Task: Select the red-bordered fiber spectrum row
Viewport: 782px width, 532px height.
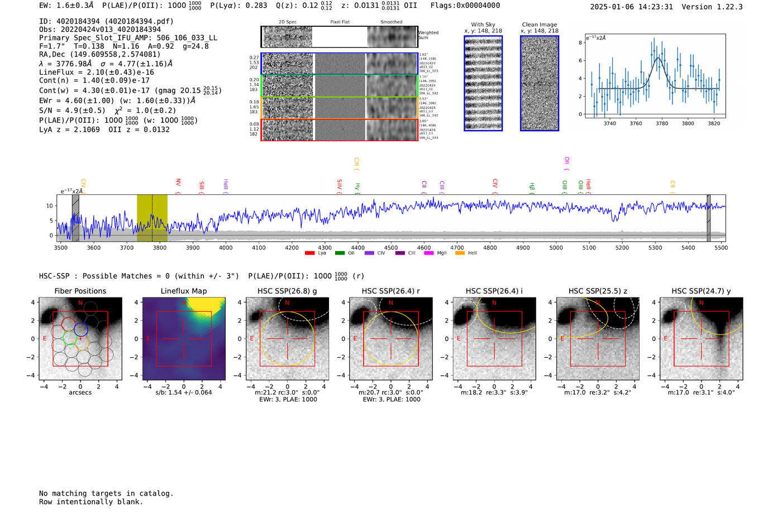Action: click(340, 130)
